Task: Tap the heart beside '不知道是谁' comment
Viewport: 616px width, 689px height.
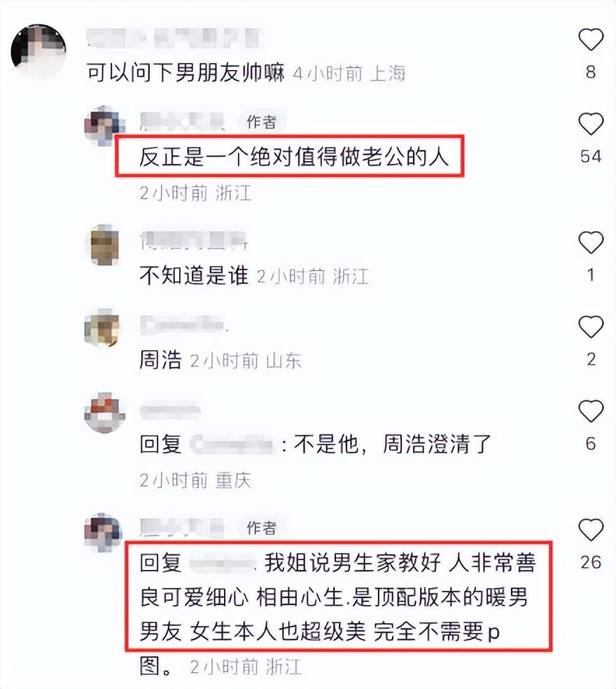Action: coord(591,242)
